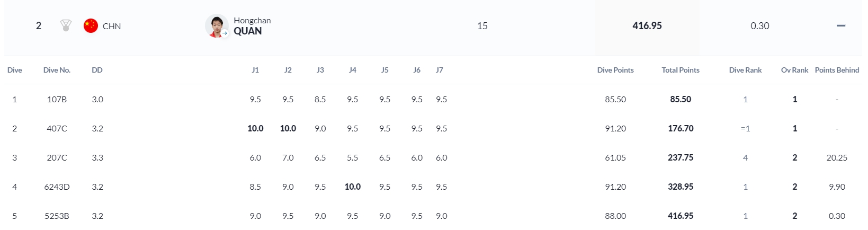Select dive number 6243D cell
868x230 pixels.
(x=57, y=187)
